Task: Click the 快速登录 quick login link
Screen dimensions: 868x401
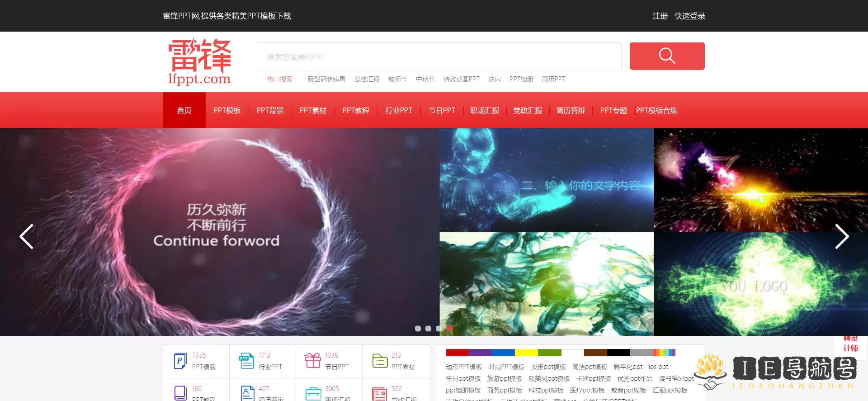Action: tap(690, 16)
